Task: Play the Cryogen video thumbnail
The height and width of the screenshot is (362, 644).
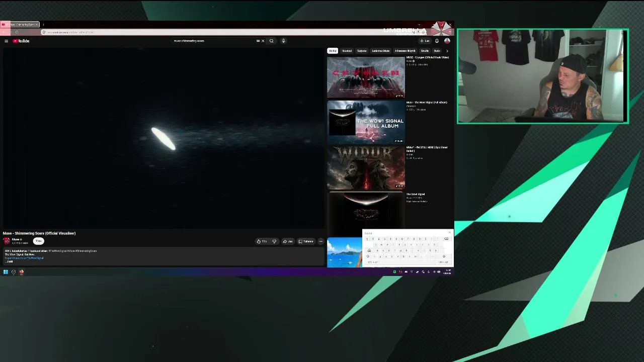Action: pyautogui.click(x=366, y=77)
